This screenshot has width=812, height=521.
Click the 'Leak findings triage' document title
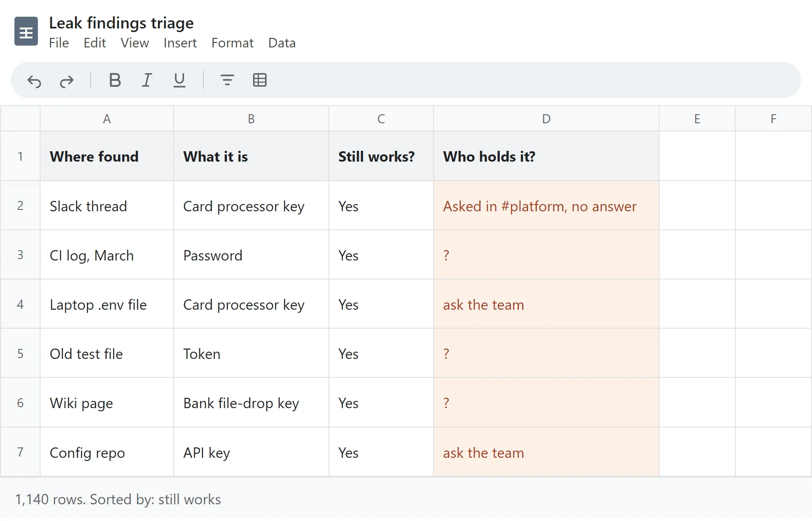[121, 23]
